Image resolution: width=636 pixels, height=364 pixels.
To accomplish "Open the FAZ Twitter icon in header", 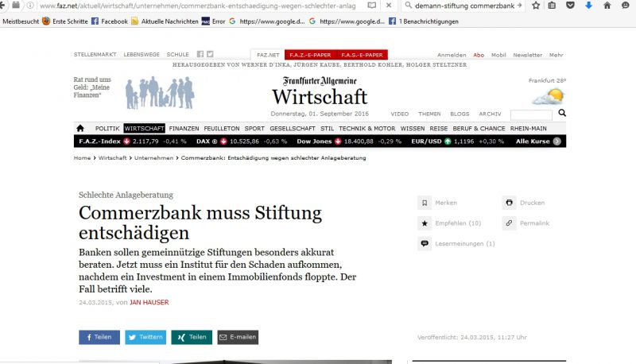I will pos(210,54).
